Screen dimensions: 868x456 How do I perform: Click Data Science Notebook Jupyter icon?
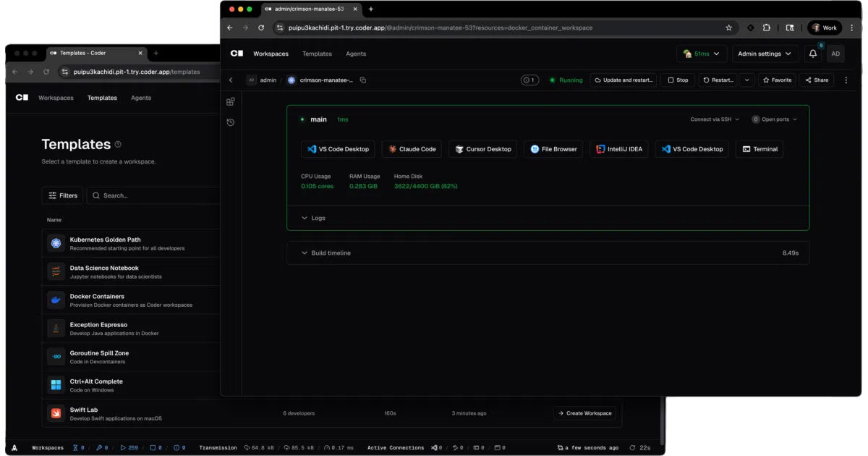coord(56,271)
